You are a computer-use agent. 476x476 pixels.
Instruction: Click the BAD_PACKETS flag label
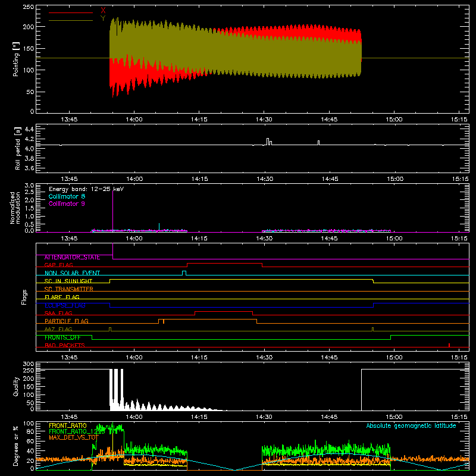(65, 345)
